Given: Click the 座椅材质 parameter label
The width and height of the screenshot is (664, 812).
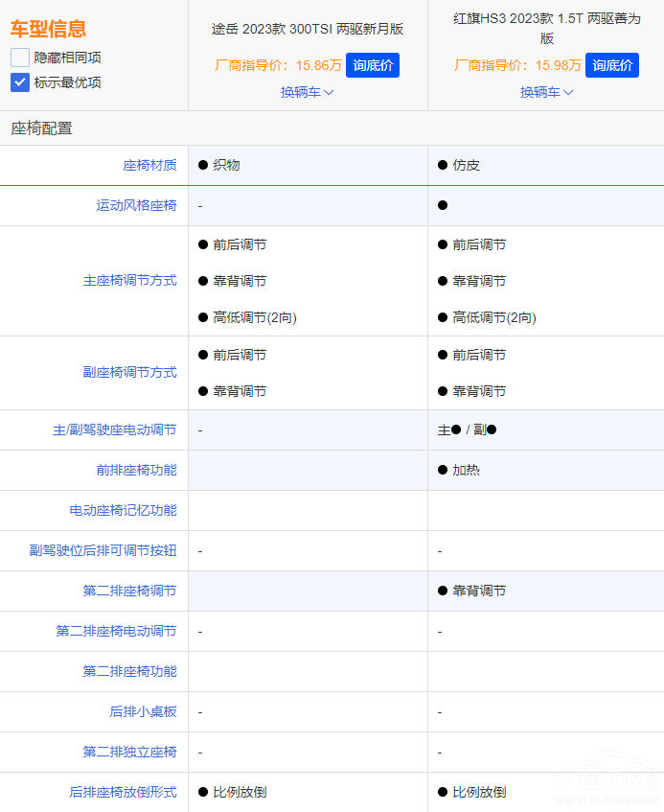Looking at the screenshot, I should point(149,165).
